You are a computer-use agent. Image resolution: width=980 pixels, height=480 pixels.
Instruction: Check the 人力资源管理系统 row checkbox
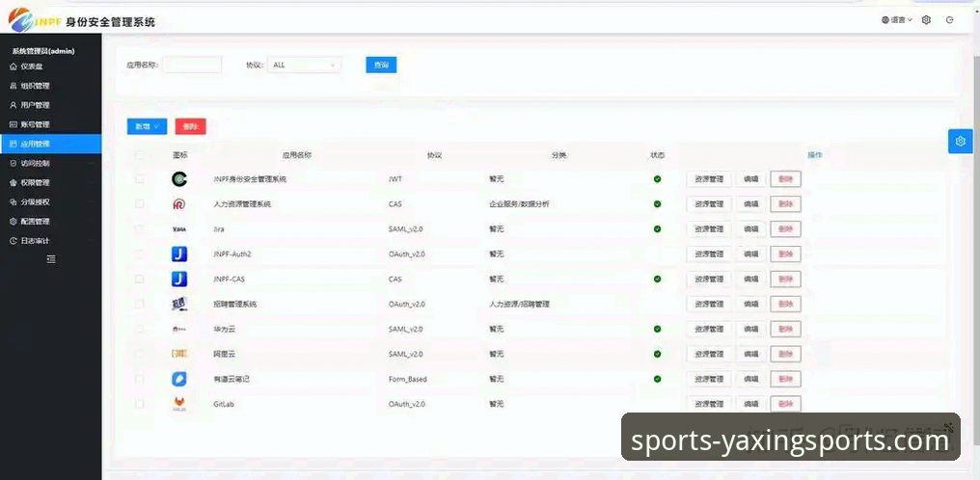[x=139, y=204]
